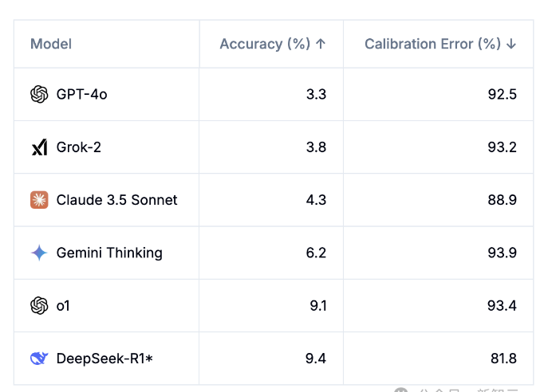Sort by the Calibration Error (%) column header
This screenshot has height=392, width=544.
pos(432,44)
